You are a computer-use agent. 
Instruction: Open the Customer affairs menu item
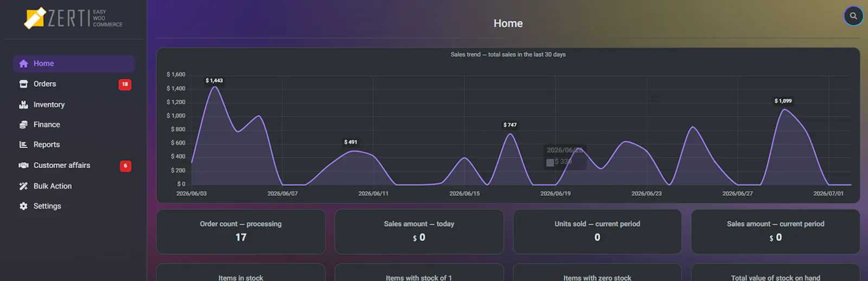coord(74,165)
